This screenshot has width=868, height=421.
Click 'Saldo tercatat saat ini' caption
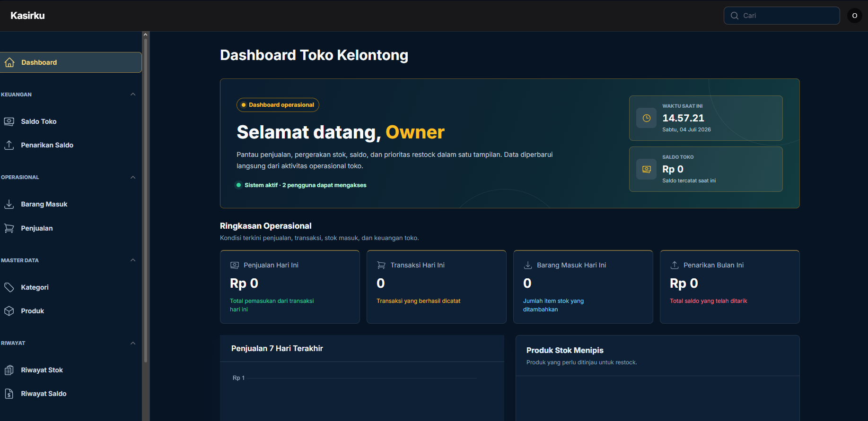click(x=689, y=180)
